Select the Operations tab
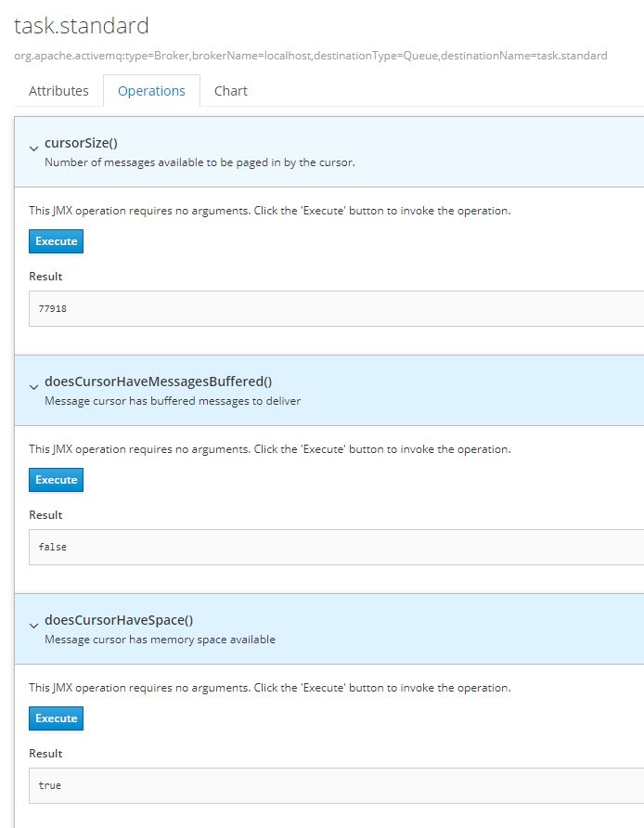This screenshot has height=828, width=644. (151, 91)
